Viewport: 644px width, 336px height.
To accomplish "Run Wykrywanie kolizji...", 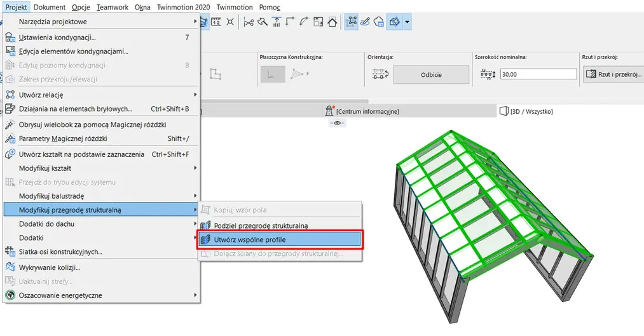I will coord(102,267).
